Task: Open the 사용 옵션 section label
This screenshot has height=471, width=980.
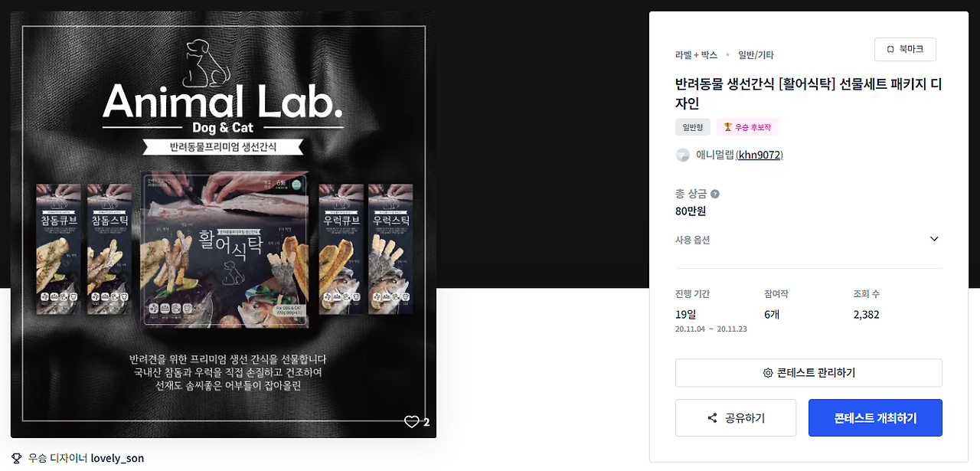Action: pos(692,240)
